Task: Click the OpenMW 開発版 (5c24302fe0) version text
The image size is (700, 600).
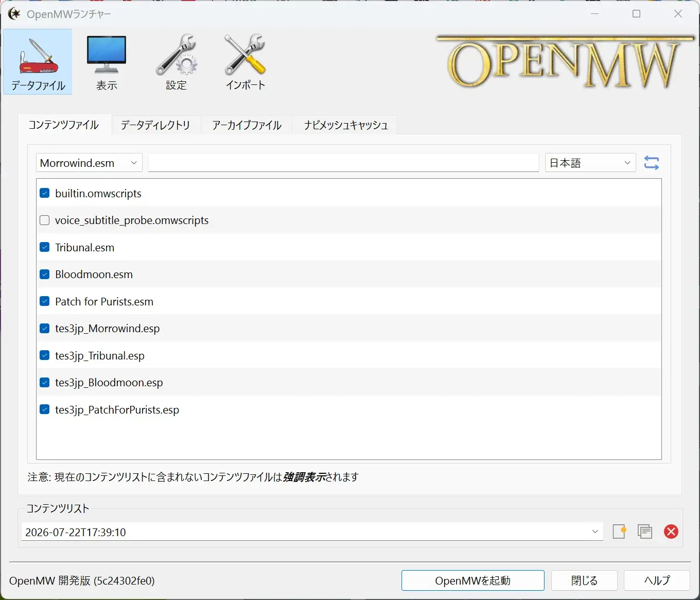Action: click(x=82, y=580)
